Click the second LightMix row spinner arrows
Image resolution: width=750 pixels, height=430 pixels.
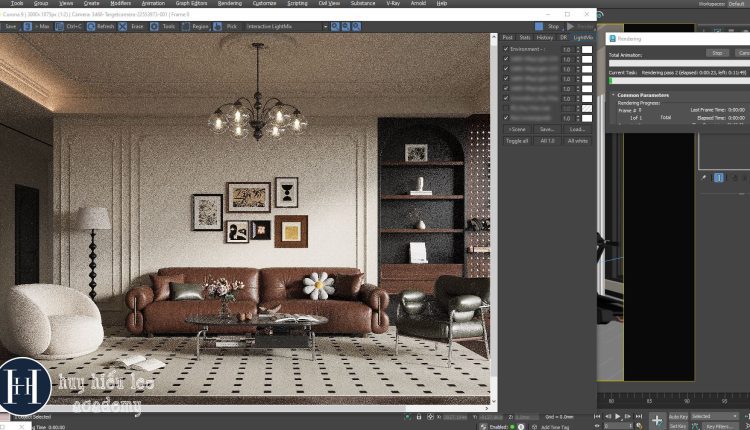(578, 59)
